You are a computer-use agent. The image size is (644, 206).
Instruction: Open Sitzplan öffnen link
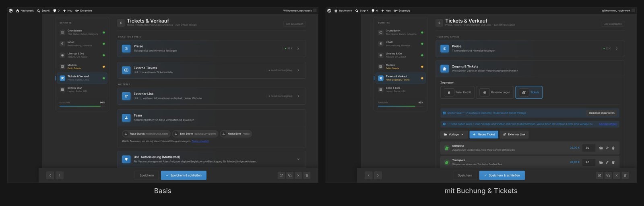tap(608, 124)
